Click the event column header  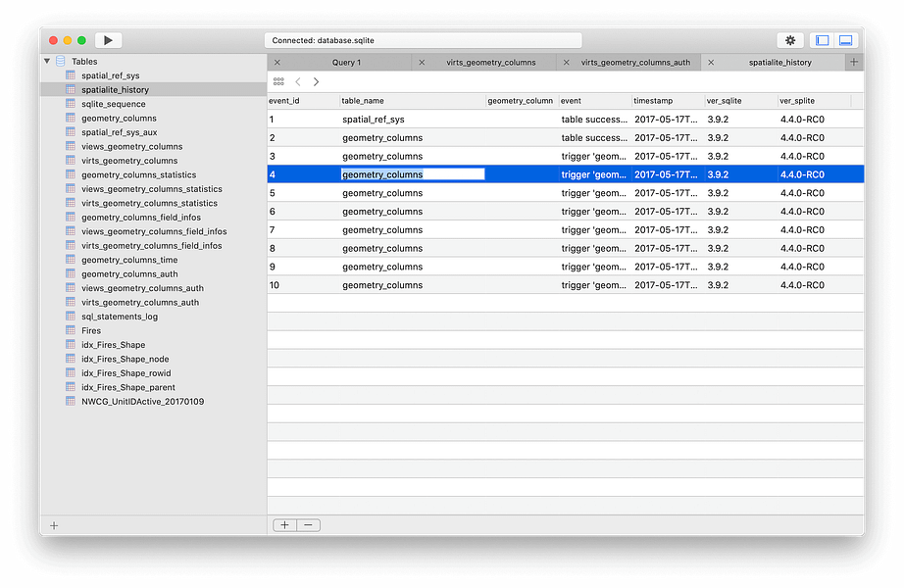(x=595, y=101)
